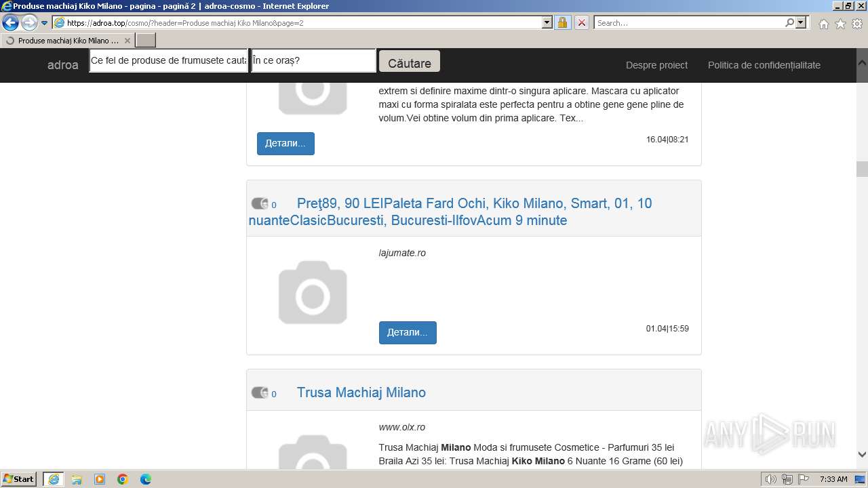Close the Produse machiaj Kiko Milano tab

[x=127, y=41]
